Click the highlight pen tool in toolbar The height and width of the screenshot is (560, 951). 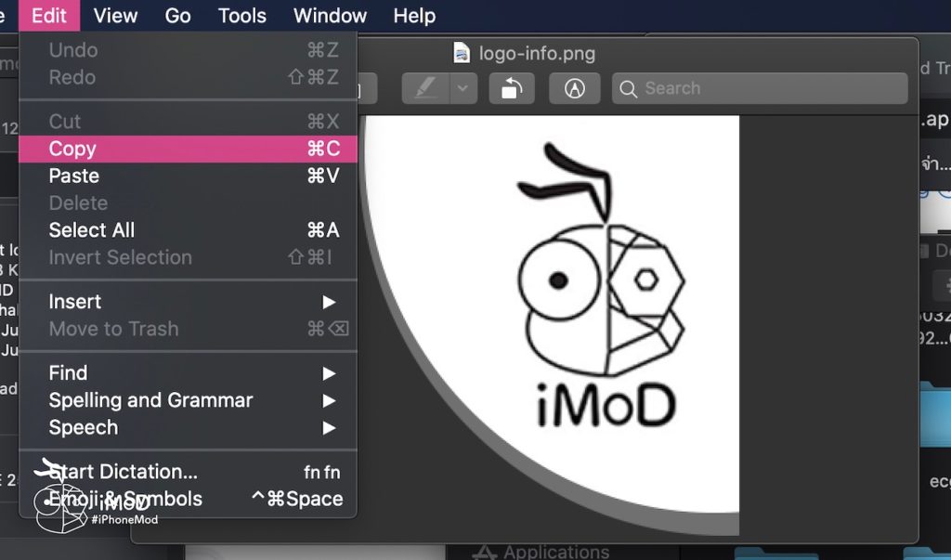425,88
